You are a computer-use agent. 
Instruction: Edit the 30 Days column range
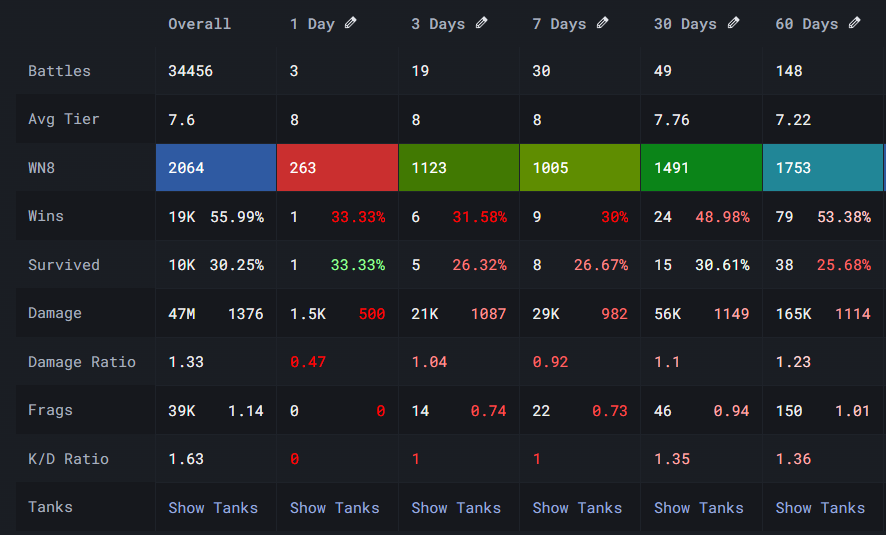click(733, 23)
